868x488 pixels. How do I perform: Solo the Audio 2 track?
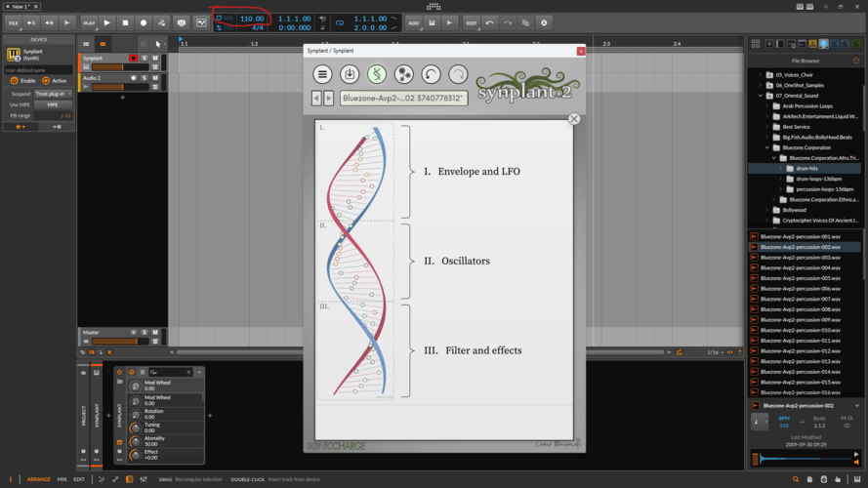[x=145, y=78]
